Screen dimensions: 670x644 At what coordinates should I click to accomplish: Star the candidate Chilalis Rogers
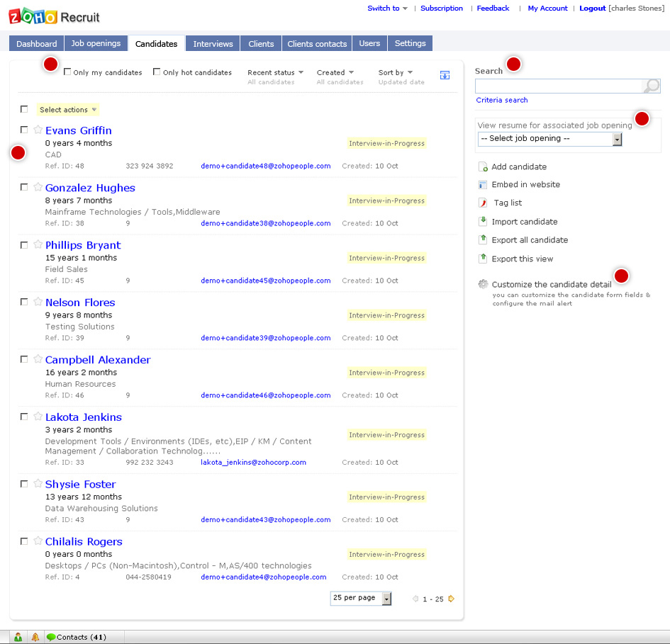click(38, 541)
